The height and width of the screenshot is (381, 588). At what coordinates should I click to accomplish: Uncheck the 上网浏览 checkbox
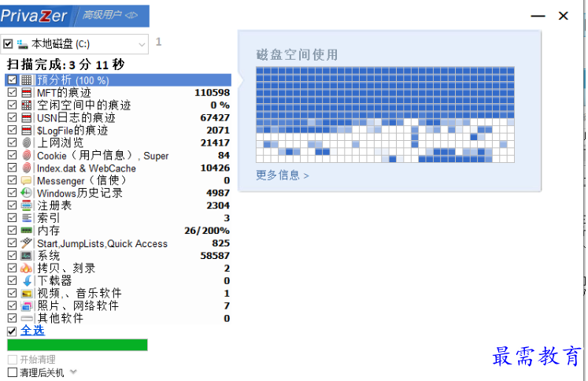pyautogui.click(x=12, y=143)
